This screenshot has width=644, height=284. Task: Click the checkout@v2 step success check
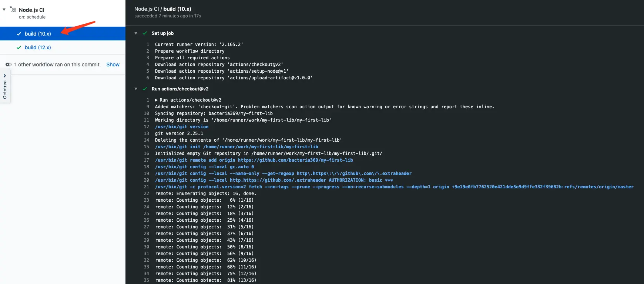click(145, 89)
